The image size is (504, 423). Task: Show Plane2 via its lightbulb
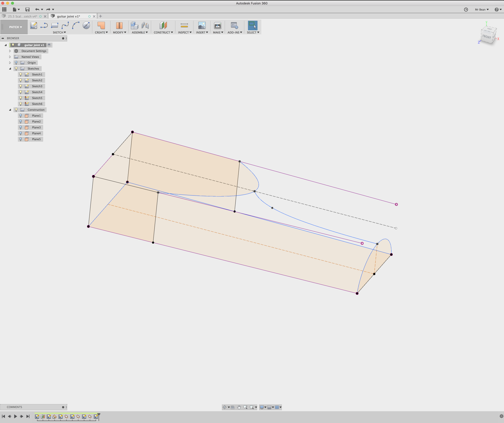click(x=21, y=121)
